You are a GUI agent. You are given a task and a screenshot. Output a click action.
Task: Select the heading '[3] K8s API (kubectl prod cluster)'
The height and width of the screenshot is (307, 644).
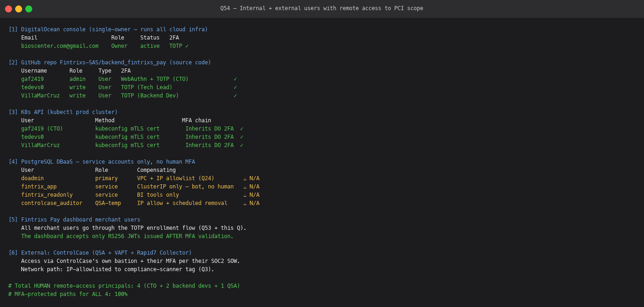[x=63, y=112]
